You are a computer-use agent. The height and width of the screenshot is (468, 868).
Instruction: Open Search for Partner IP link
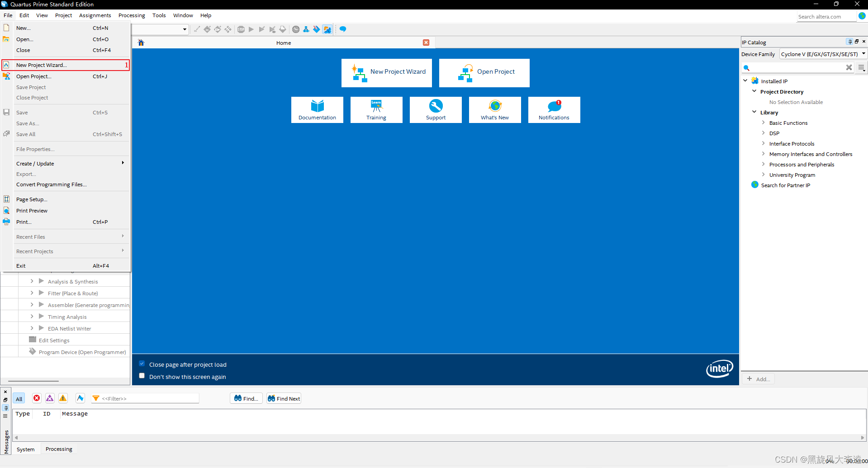[x=786, y=185]
